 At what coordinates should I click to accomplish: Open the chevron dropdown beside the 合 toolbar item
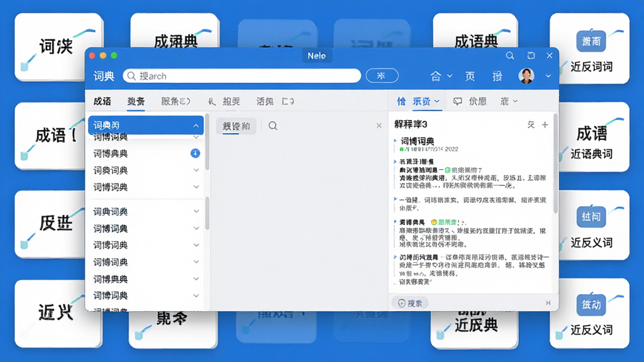(450, 76)
